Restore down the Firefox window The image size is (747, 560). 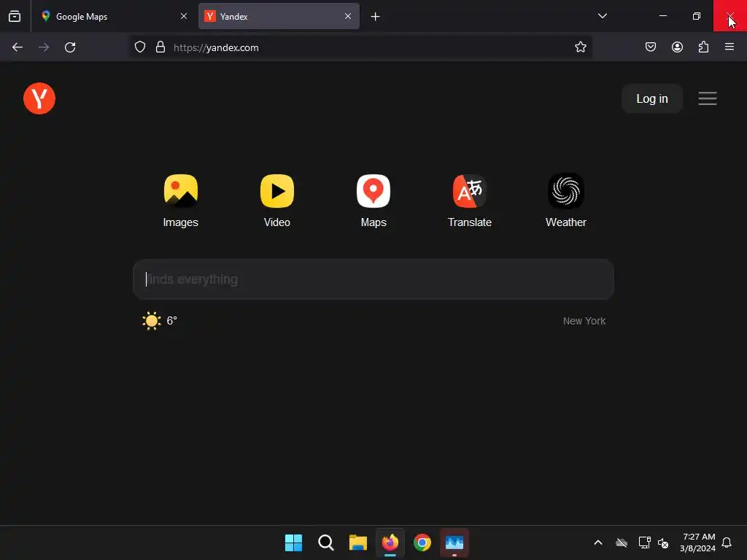(x=697, y=16)
